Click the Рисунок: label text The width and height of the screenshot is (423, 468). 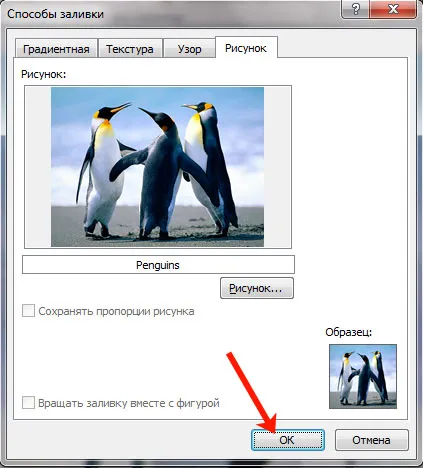click(x=44, y=74)
